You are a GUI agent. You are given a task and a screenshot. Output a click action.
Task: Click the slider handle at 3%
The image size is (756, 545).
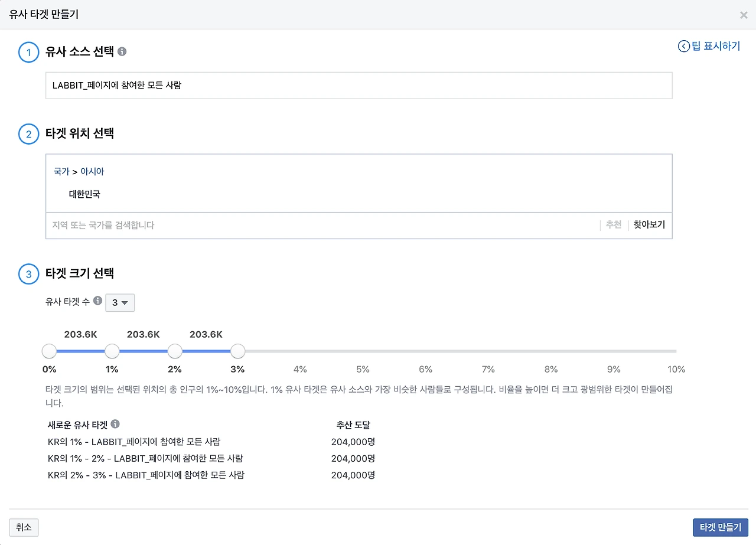[x=237, y=351]
